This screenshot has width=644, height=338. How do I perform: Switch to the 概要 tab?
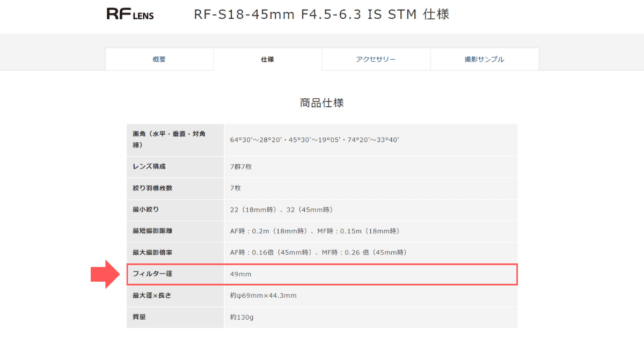tap(159, 59)
